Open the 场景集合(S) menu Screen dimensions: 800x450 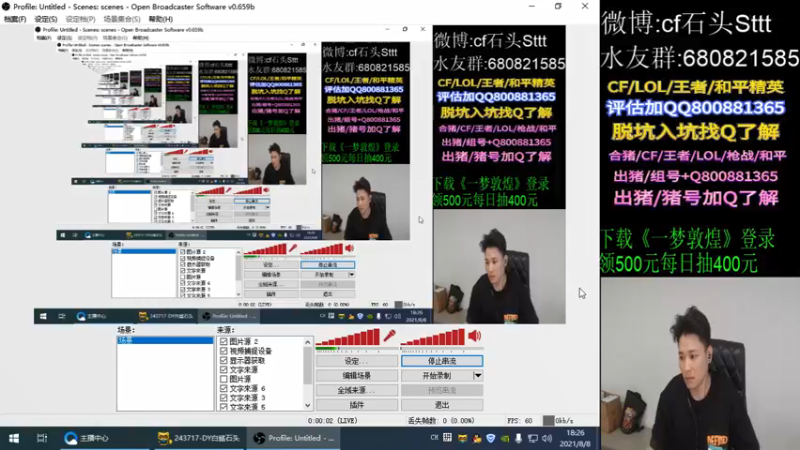coord(121,19)
